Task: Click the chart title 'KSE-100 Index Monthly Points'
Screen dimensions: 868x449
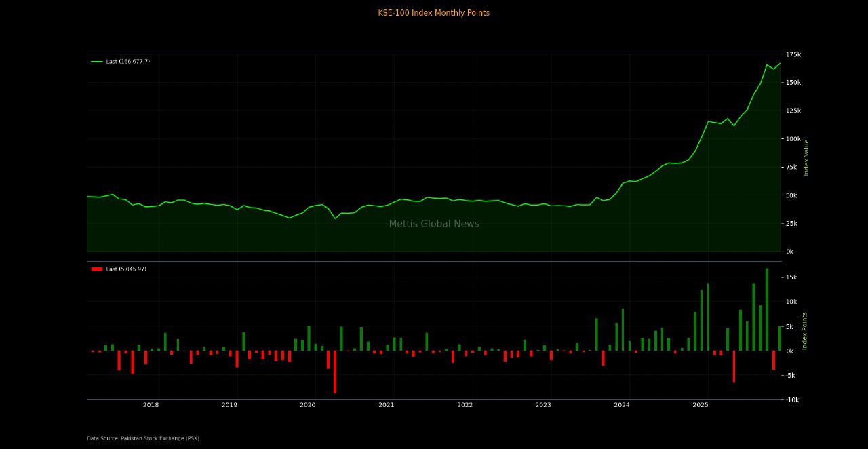Action: coord(433,13)
